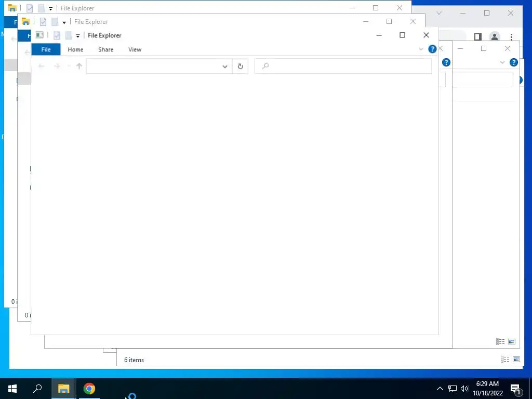Image resolution: width=532 pixels, height=399 pixels.
Task: Open taskbar Search
Action: click(37, 389)
